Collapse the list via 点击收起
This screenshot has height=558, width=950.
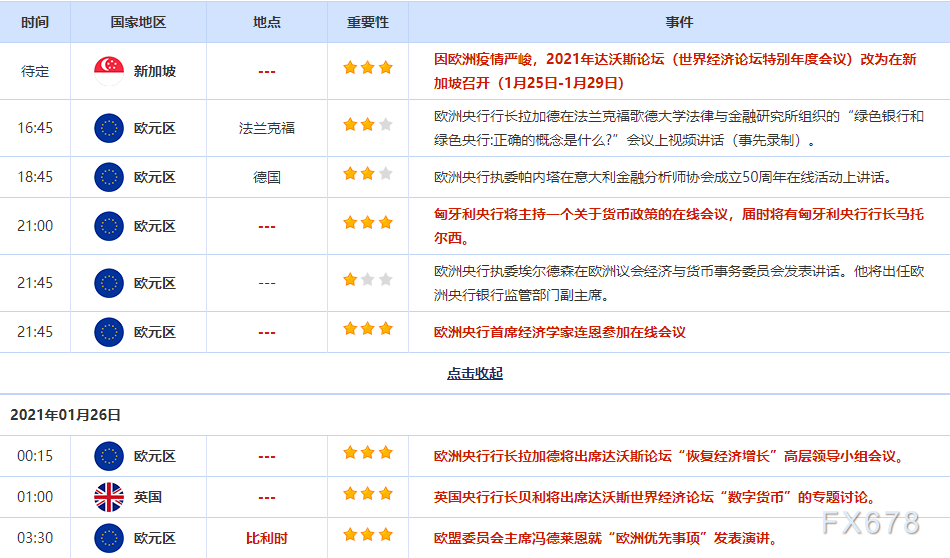pos(474,374)
